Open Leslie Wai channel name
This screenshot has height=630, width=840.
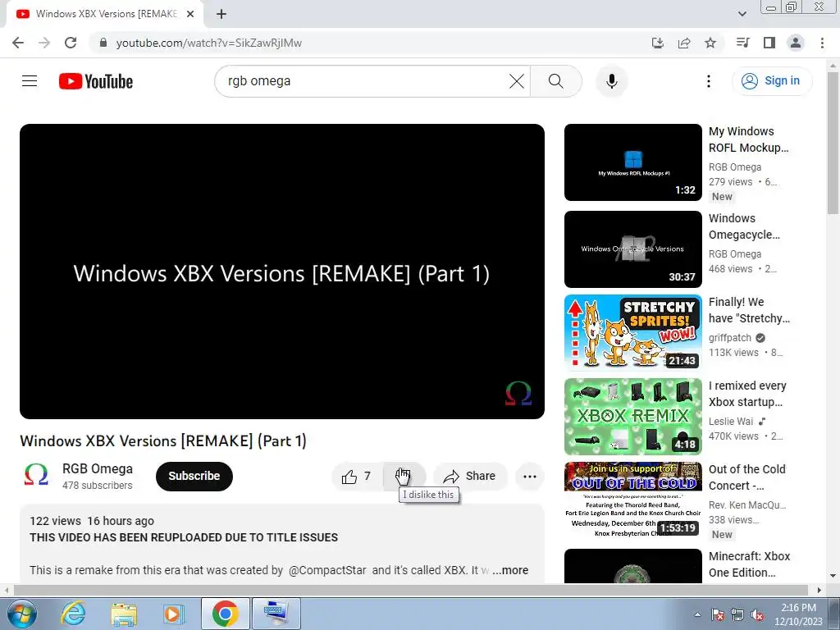pos(731,421)
